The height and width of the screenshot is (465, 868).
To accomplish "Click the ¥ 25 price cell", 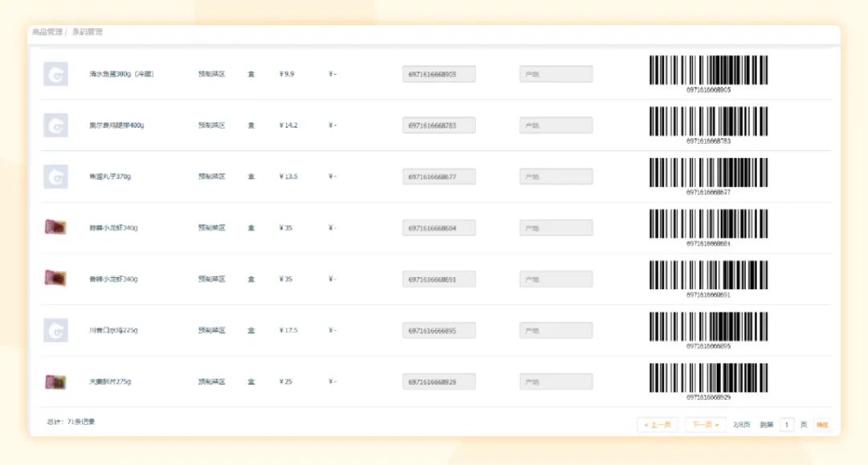I will click(285, 382).
